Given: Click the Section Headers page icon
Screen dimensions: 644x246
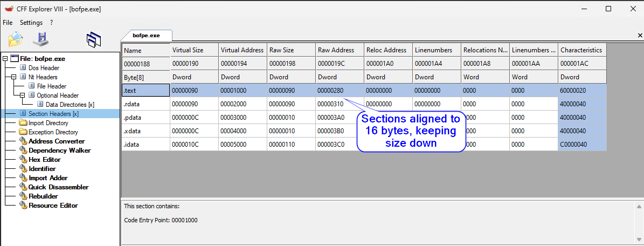Looking at the screenshot, I should [x=23, y=113].
